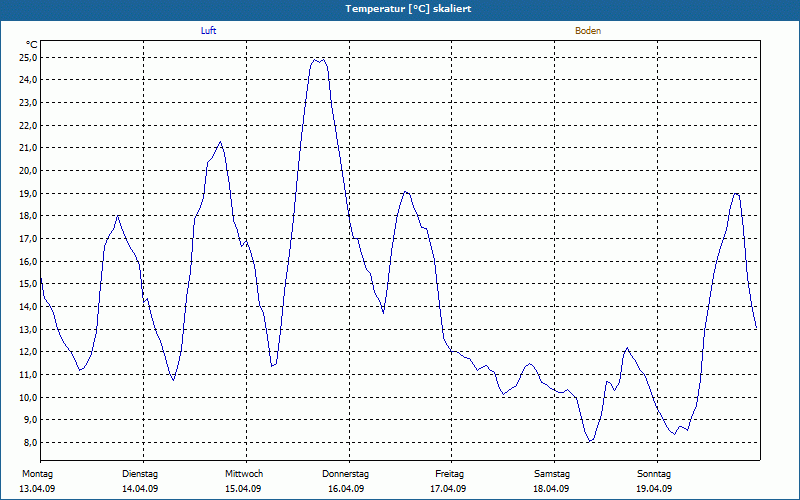Click the 'Samstag' day label

point(552,474)
